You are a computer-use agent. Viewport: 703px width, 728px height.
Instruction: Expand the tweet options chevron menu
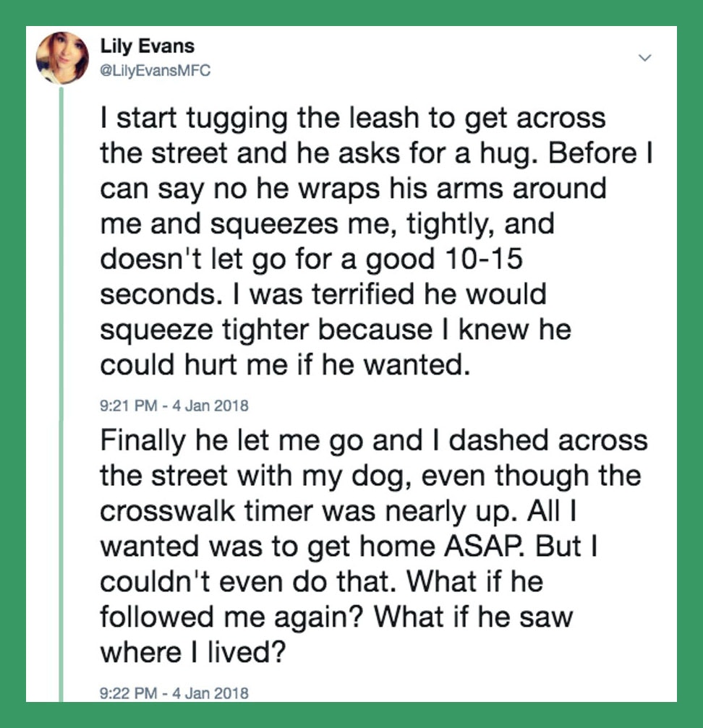(647, 57)
